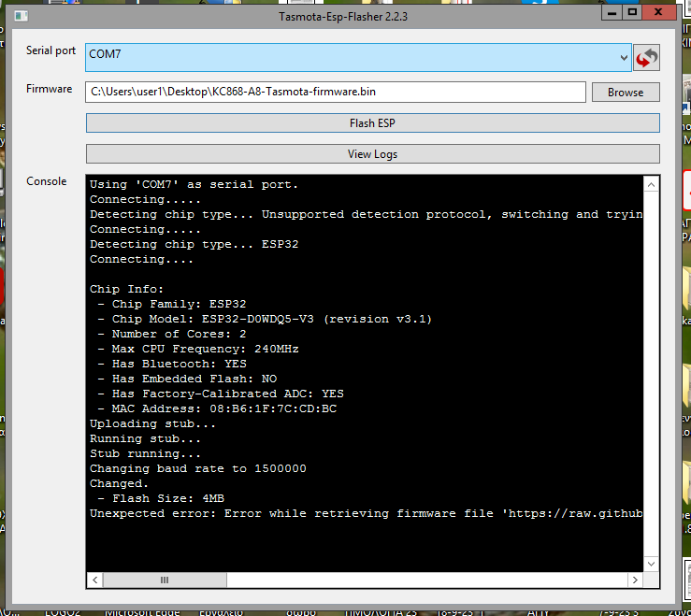The image size is (691, 616).
Task: Minimize the Tasmota-Esp-Flasher window
Action: (x=612, y=13)
